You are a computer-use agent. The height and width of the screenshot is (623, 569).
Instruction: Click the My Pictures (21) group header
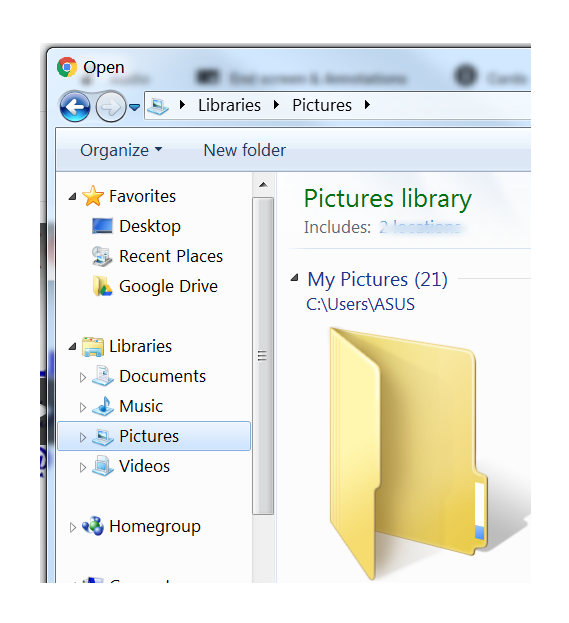point(377,279)
